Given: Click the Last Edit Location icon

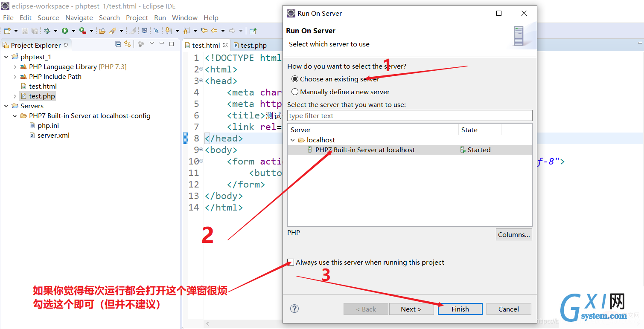Looking at the screenshot, I should [x=204, y=31].
